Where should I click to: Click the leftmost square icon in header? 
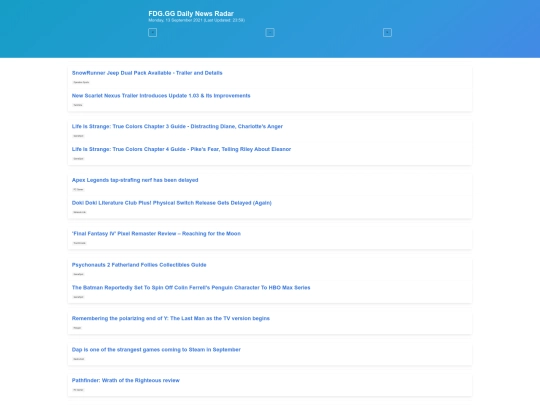click(152, 32)
